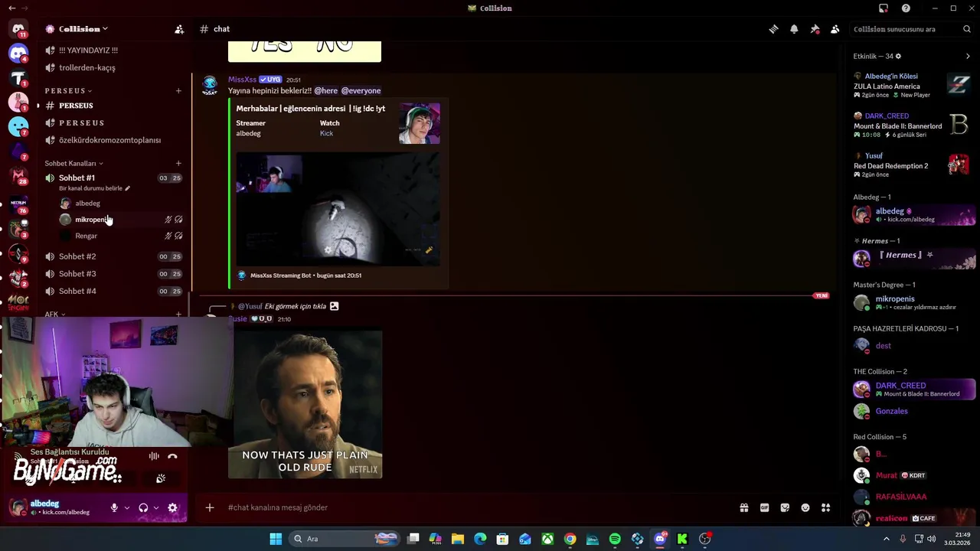Open the stream preview image in embed

pos(338,208)
